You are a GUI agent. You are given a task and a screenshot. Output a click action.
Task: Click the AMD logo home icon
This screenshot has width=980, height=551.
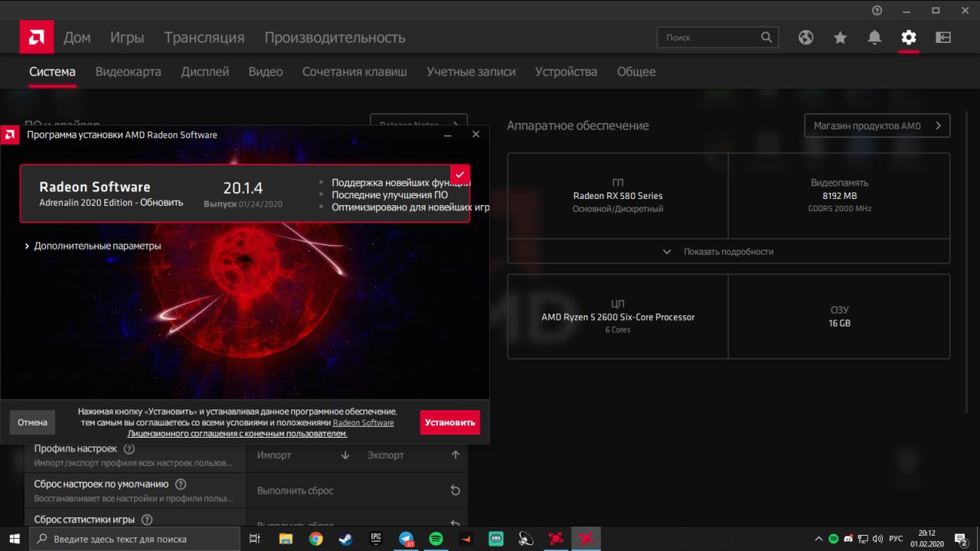36,37
